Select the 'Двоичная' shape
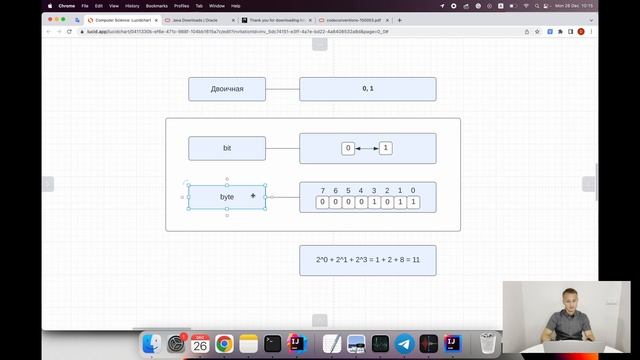 tap(227, 89)
